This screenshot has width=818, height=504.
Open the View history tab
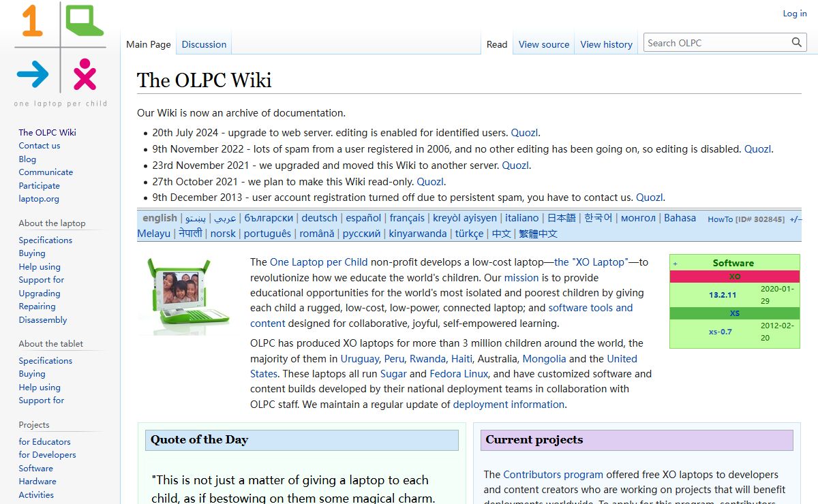click(x=607, y=44)
